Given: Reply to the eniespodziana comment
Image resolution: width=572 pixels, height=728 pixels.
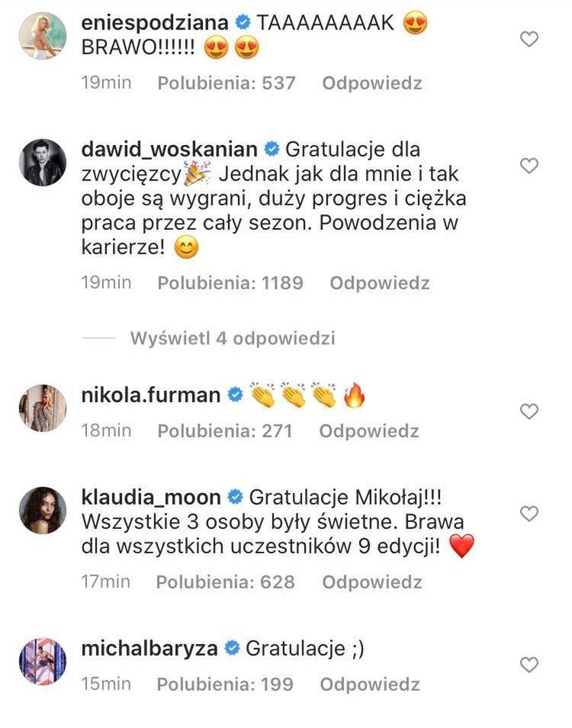Looking at the screenshot, I should [x=371, y=83].
